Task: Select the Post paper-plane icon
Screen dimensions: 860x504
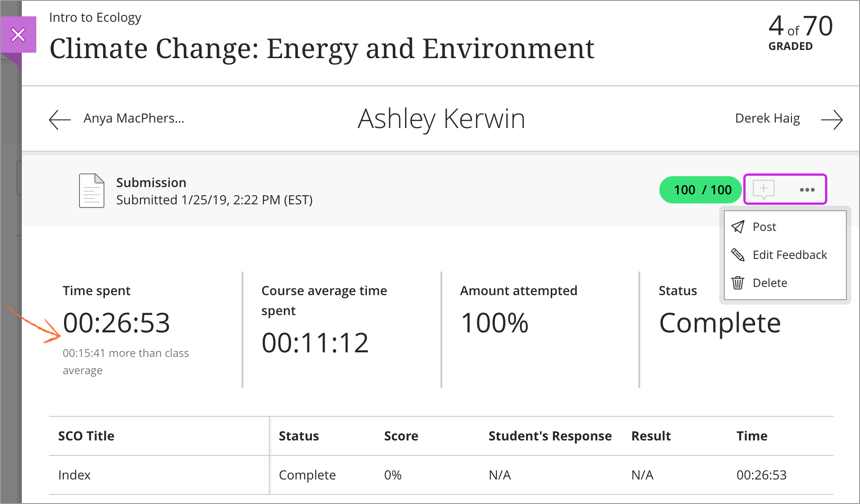Action: click(738, 227)
